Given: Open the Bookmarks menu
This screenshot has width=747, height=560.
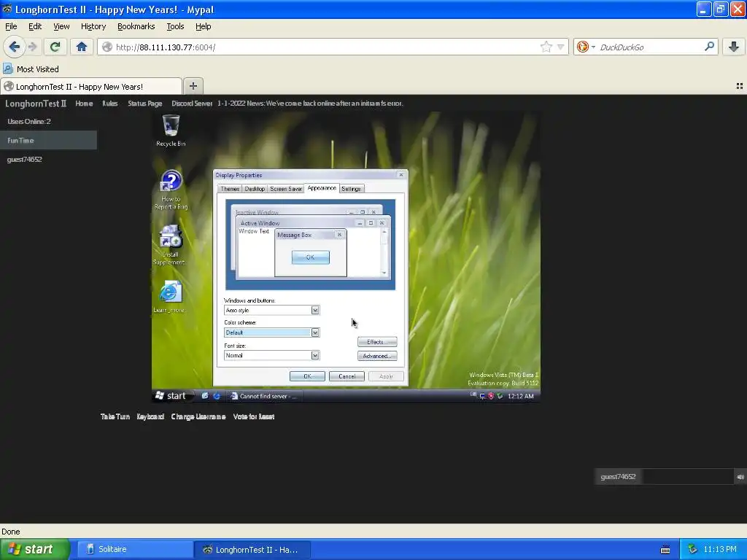Looking at the screenshot, I should pos(136,26).
